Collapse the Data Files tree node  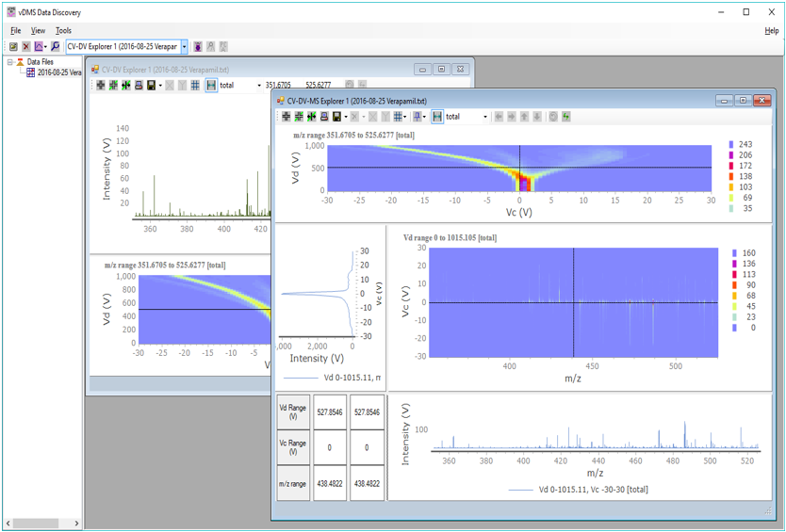pyautogui.click(x=10, y=62)
